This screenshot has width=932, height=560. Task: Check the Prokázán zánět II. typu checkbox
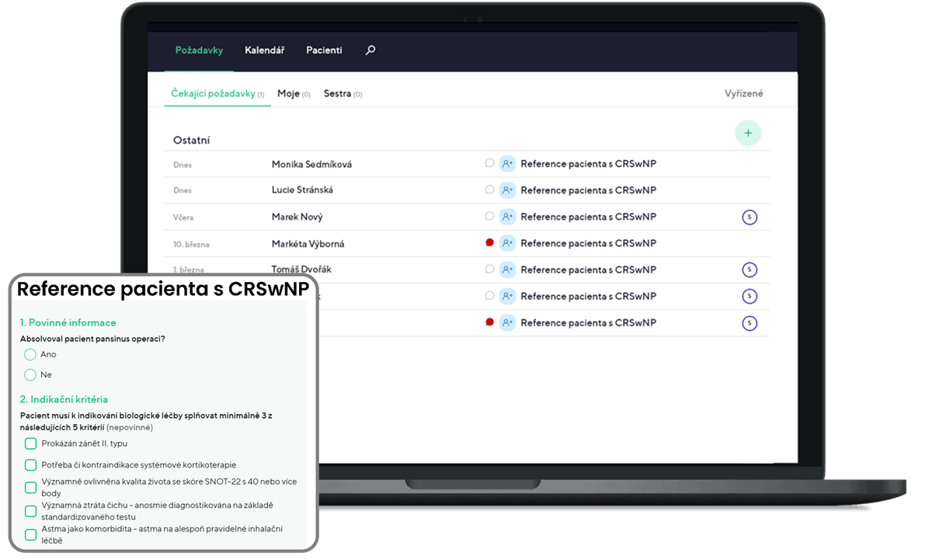[x=31, y=443]
